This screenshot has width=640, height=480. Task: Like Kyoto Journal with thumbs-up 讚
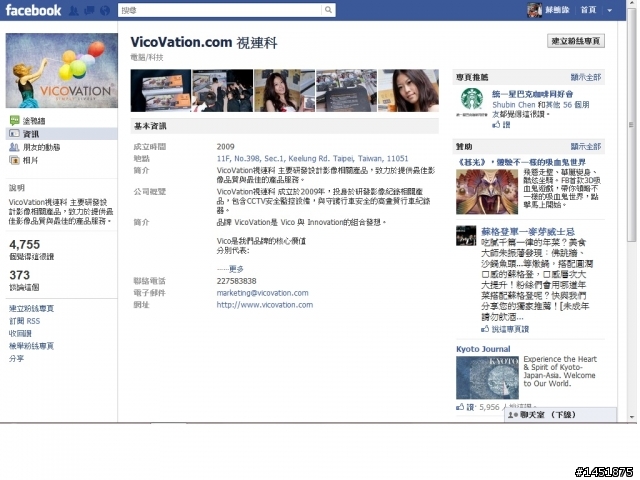(465, 407)
